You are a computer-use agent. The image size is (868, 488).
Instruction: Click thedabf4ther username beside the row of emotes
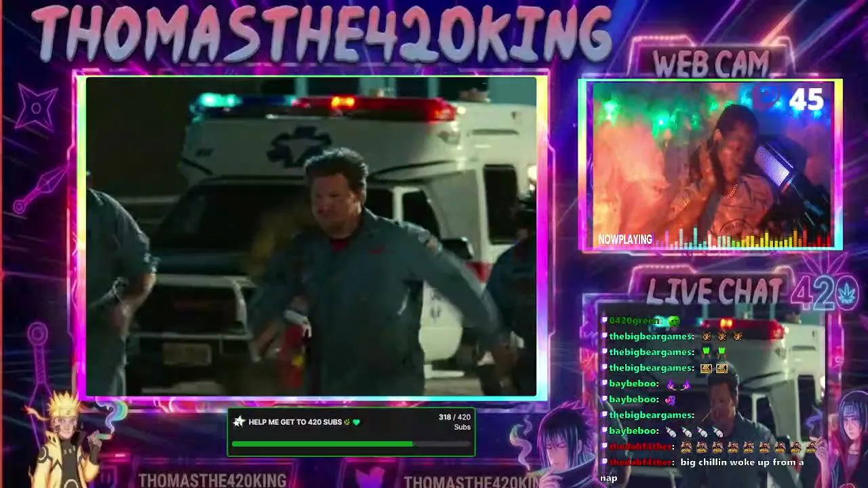point(641,447)
